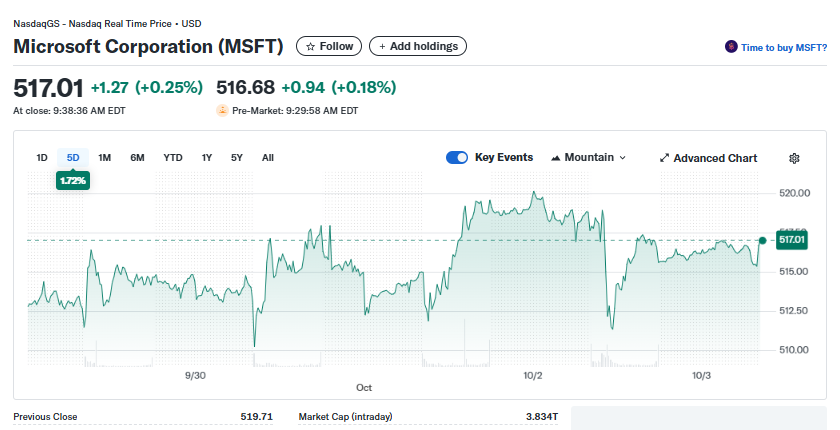Click the plus icon on Add holdings
Viewport: 840px width, 430px height.
(382, 47)
